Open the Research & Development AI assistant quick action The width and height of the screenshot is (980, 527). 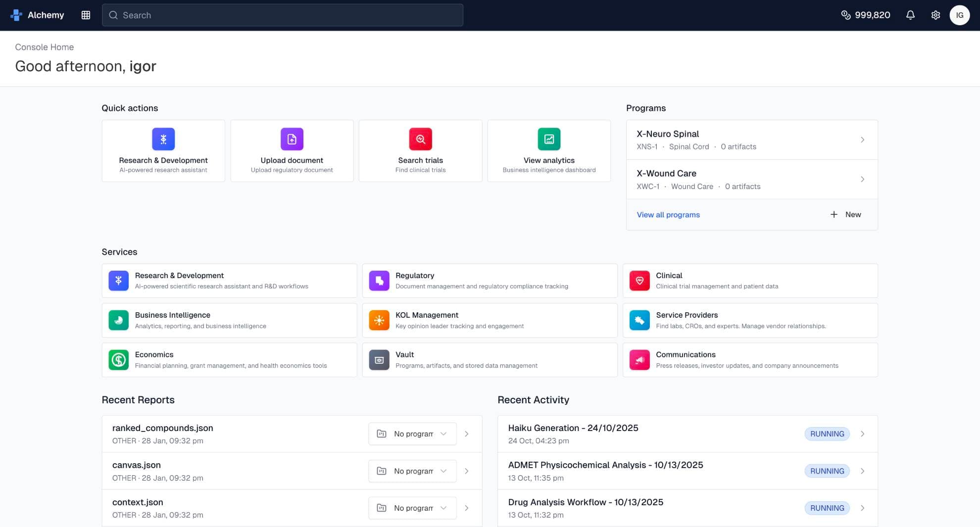pos(163,150)
